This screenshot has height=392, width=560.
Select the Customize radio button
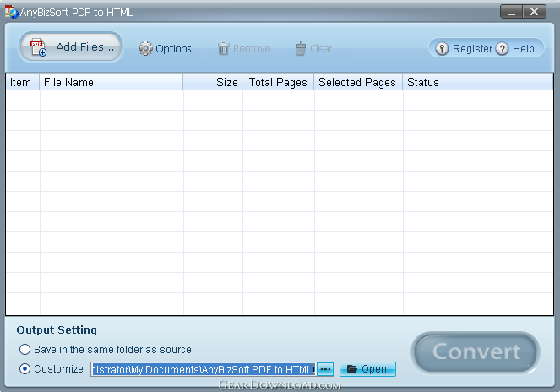(x=24, y=369)
